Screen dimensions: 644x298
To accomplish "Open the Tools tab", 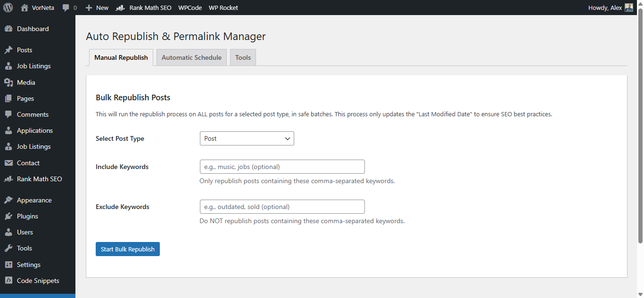I will pyautogui.click(x=242, y=57).
